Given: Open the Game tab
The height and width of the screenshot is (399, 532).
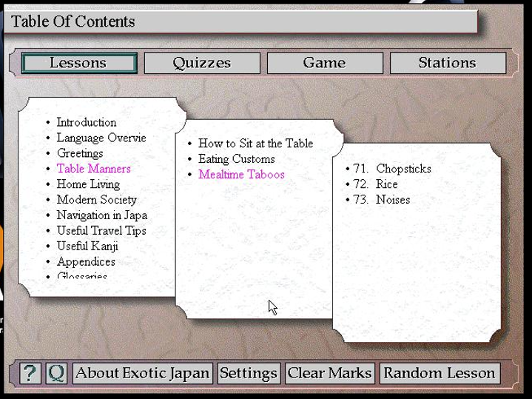Looking at the screenshot, I should click(325, 63).
